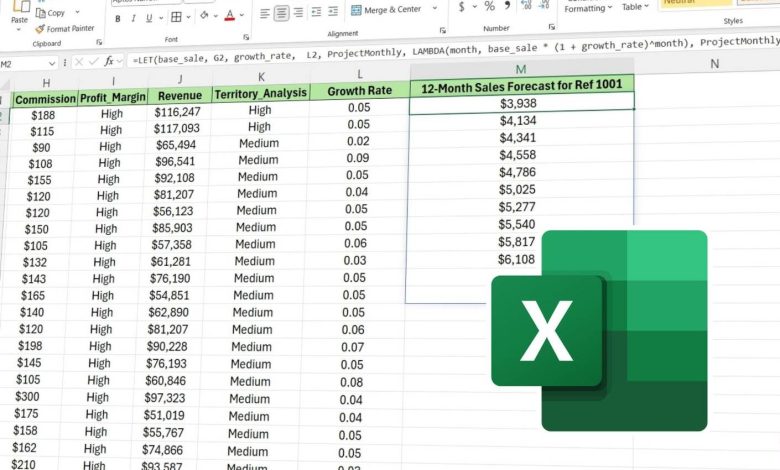The height and width of the screenshot is (470, 780).
Task: Apply the Accounting dollar format
Action: [x=462, y=11]
